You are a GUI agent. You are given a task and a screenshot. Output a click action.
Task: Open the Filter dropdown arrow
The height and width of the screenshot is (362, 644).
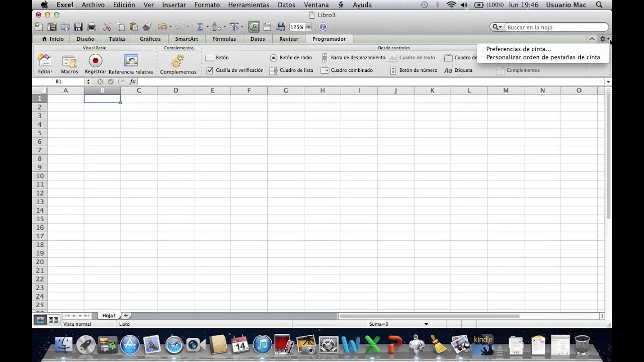[242, 27]
